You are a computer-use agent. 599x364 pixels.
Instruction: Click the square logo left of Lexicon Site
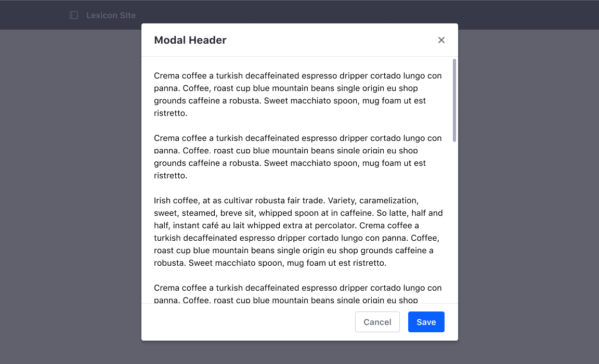pos(73,15)
